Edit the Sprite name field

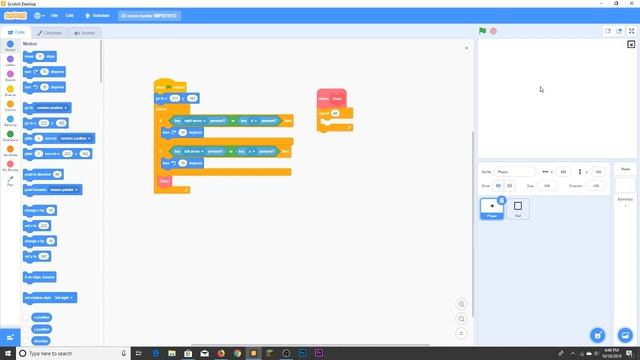(514, 172)
